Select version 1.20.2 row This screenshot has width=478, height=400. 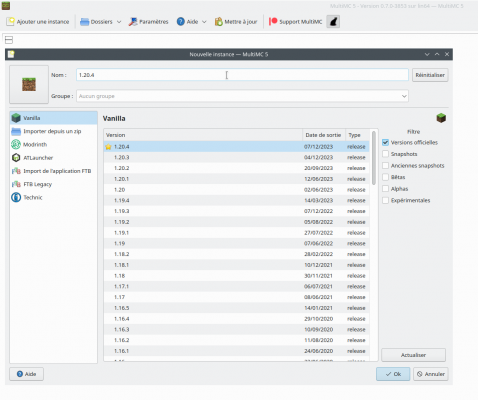click(x=237, y=168)
